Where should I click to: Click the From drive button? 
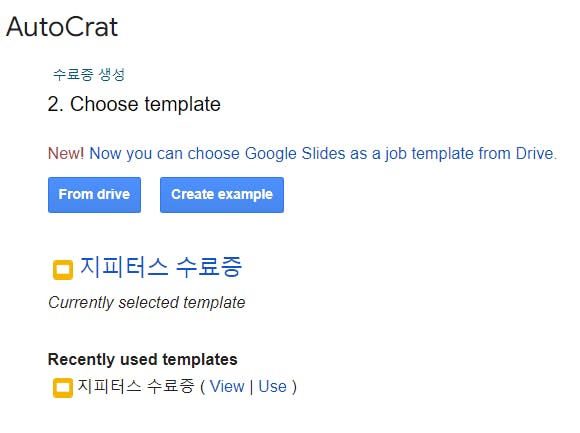click(94, 195)
